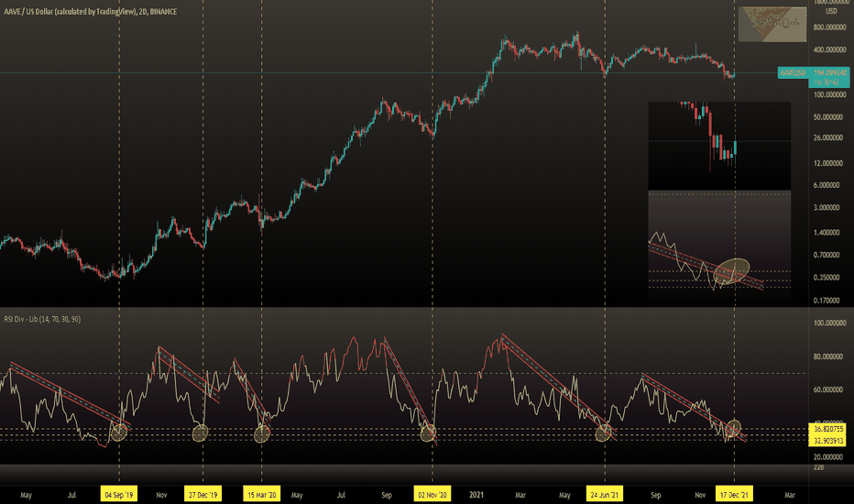Click the '3.000000' price axis value
Image resolution: width=854 pixels, height=504 pixels.
pos(827,208)
